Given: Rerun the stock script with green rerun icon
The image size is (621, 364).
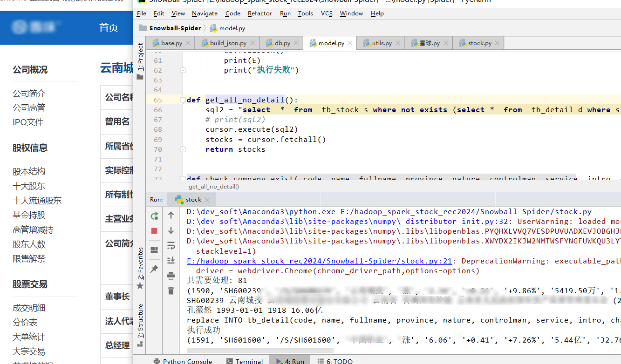Looking at the screenshot, I should pos(154,216).
